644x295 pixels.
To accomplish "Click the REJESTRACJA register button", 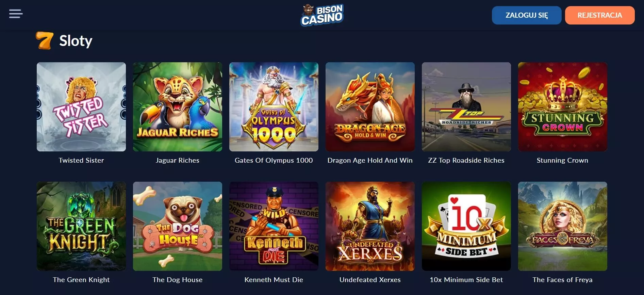I will coord(600,15).
